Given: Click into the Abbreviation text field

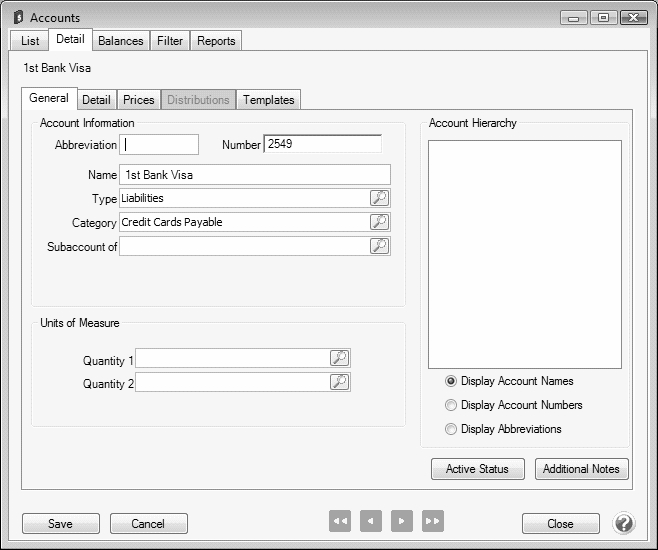Looking at the screenshot, I should [x=160, y=145].
